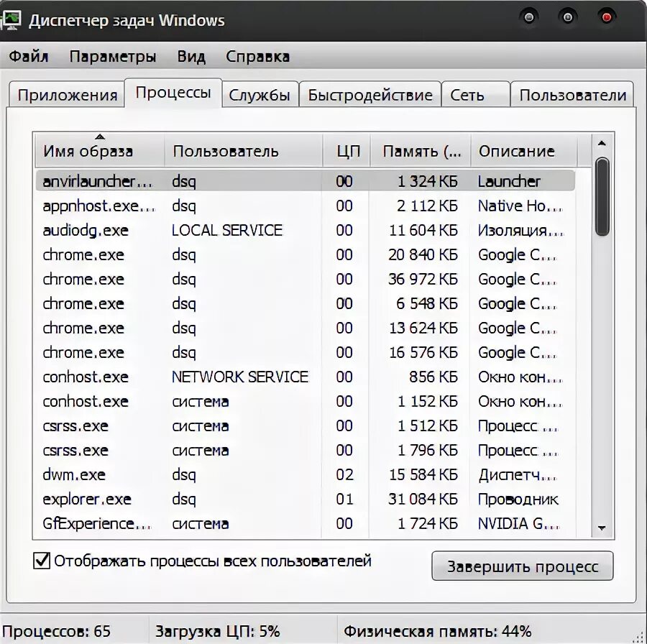This screenshot has width=647, height=644.
Task: Select the explorer.exe process
Action: [306, 499]
